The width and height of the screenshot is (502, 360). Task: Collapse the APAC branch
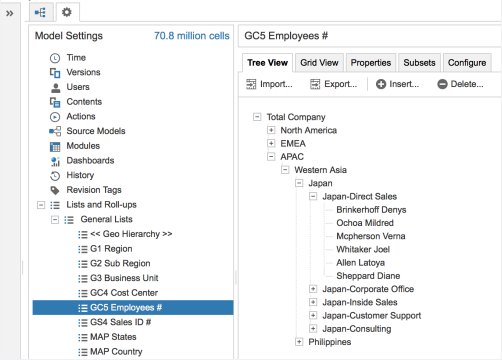(271, 156)
